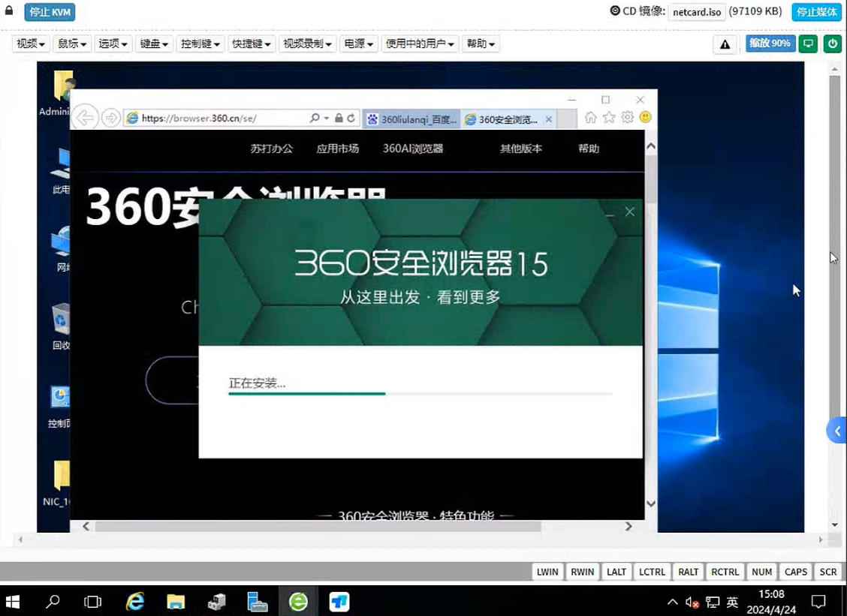Viewport: 847px width, 616px height.
Task: Toggle the CAPS lock key indicator
Action: pos(795,572)
